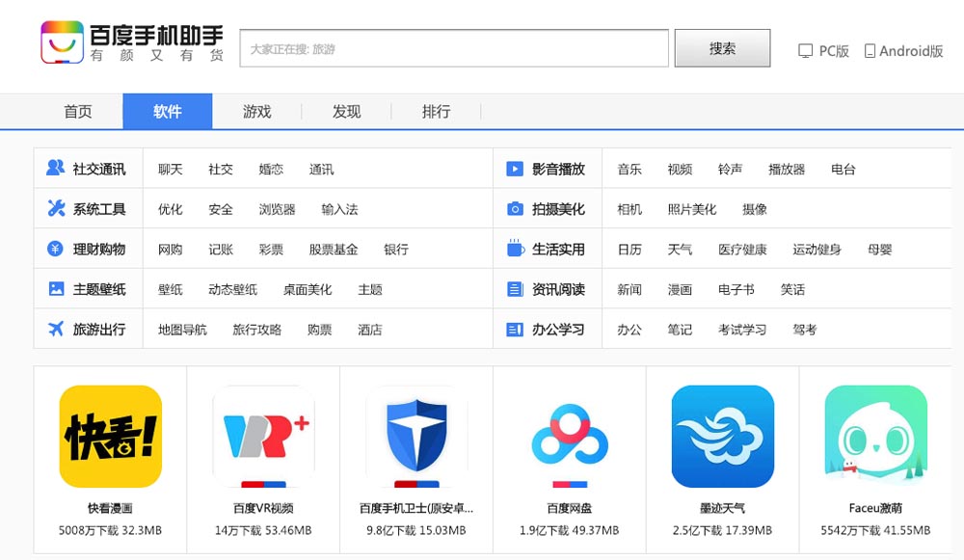Screen dimensions: 964x560
Task: Click the Baidu Mobile Assistant logo
Action: 132,42
